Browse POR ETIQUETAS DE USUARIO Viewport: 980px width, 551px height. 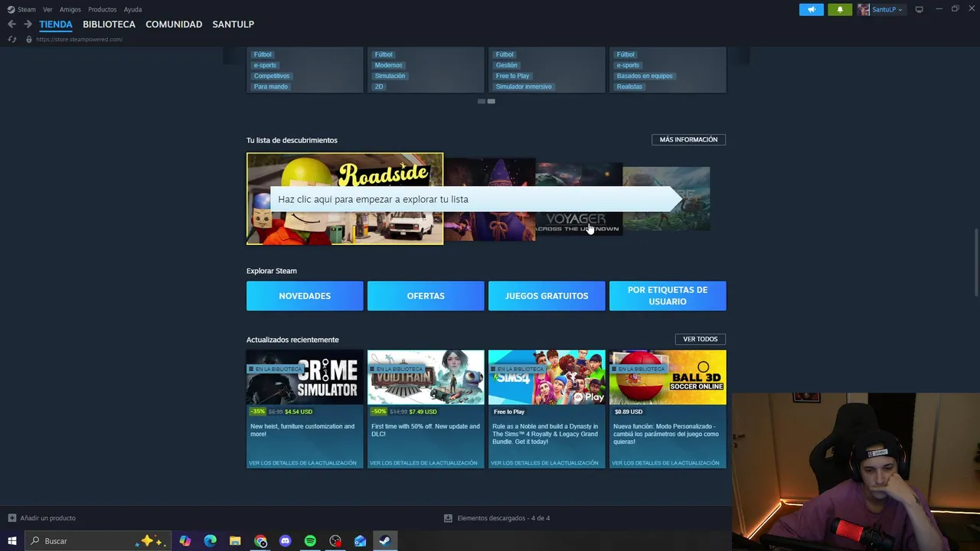[668, 296]
